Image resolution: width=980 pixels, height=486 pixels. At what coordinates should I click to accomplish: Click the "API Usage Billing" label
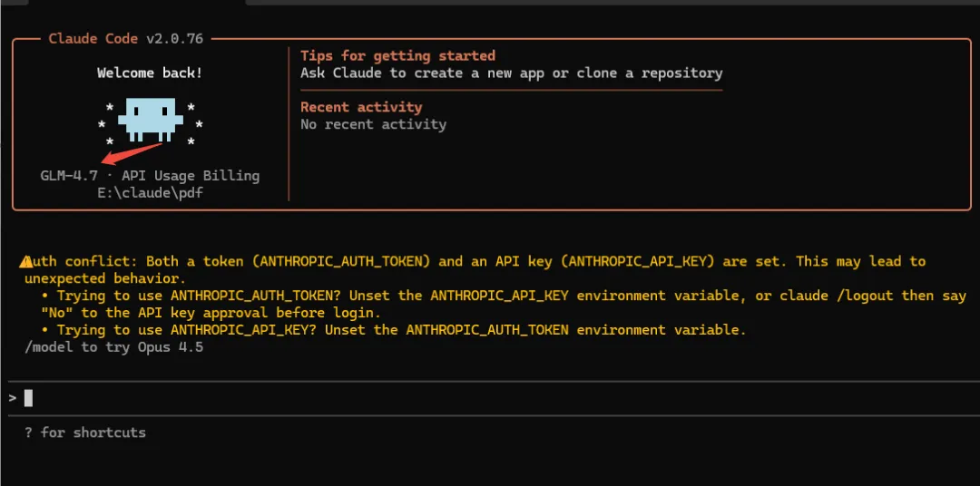coord(191,176)
